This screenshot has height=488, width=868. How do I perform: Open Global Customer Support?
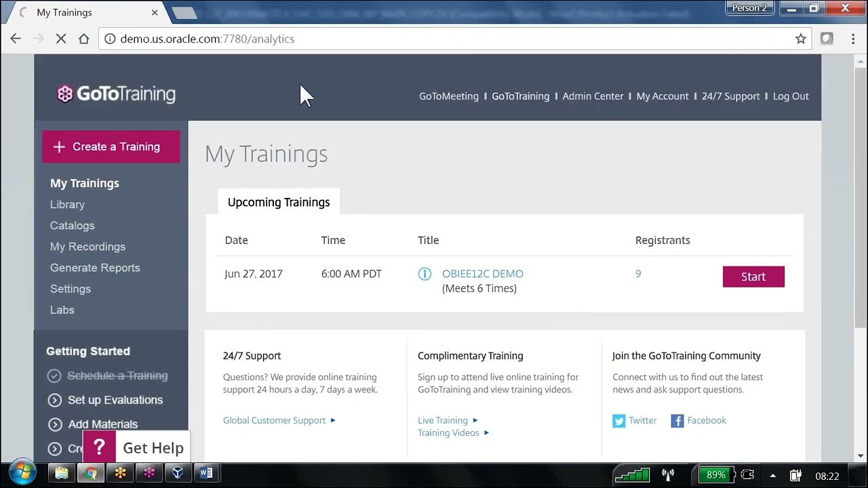click(279, 420)
